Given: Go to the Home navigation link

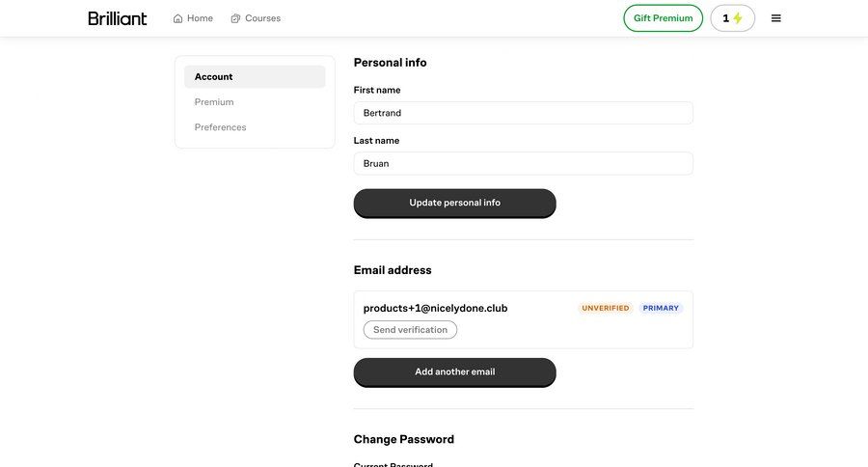Looking at the screenshot, I should click(x=193, y=18).
